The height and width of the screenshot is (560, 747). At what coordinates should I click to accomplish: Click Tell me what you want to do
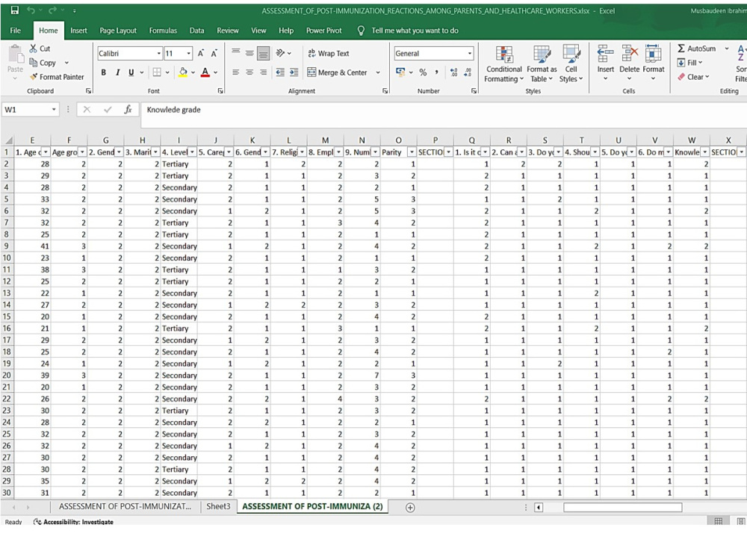click(x=415, y=31)
